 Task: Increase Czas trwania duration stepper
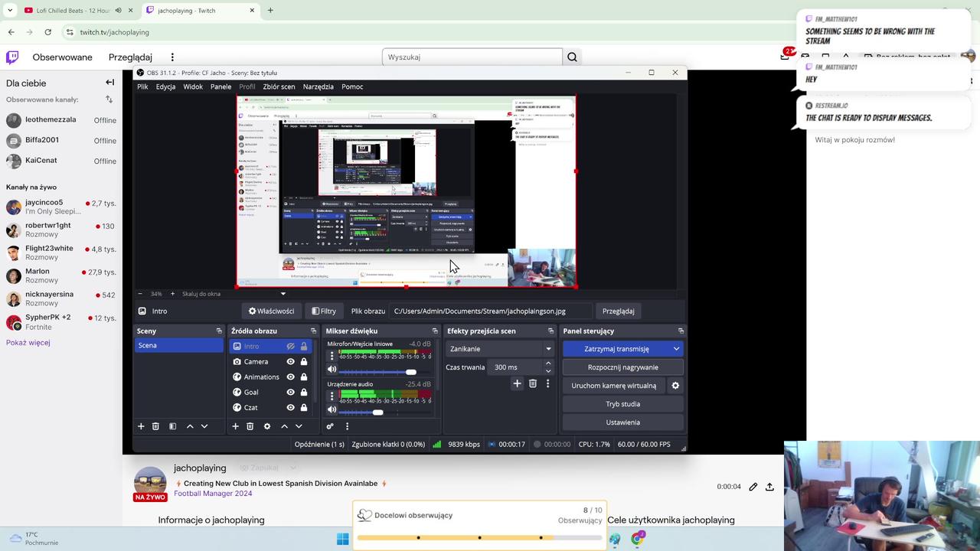pyautogui.click(x=548, y=364)
